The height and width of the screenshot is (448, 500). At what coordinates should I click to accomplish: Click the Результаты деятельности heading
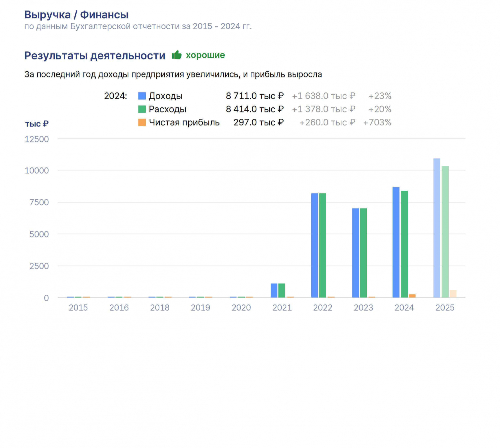click(x=95, y=55)
